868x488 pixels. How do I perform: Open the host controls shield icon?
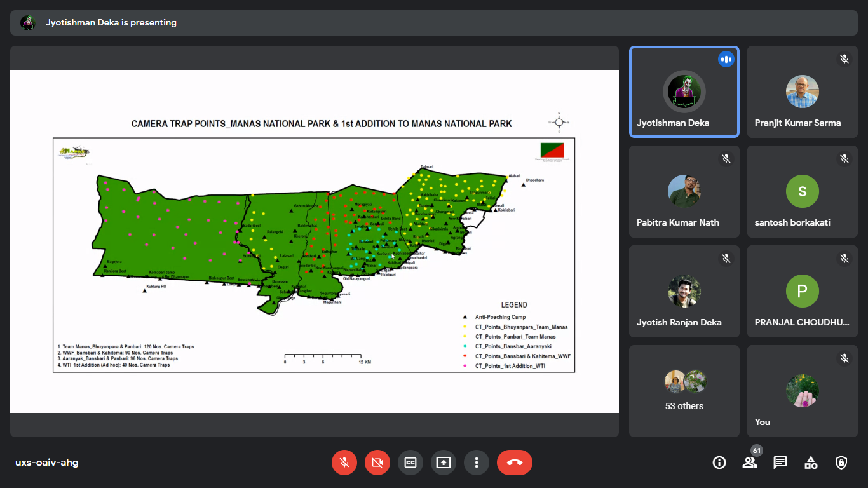pyautogui.click(x=841, y=463)
